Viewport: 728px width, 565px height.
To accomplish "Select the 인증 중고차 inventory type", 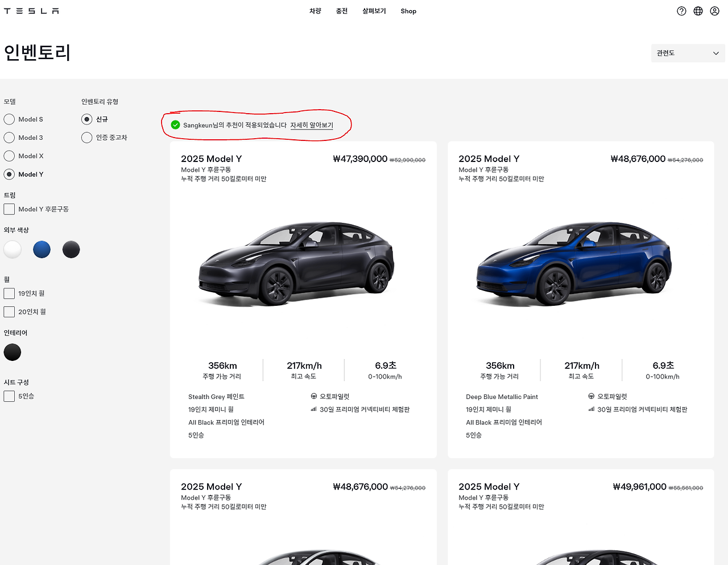I will point(86,138).
